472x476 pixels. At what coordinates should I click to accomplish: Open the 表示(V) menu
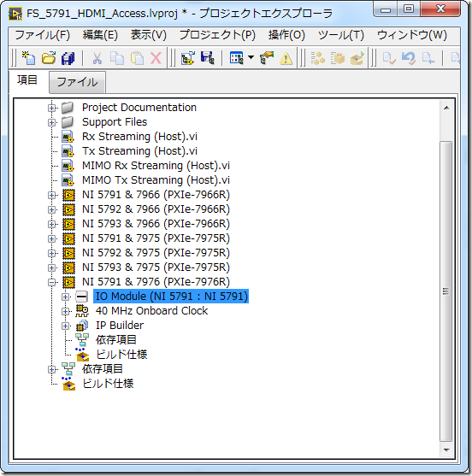149,35
